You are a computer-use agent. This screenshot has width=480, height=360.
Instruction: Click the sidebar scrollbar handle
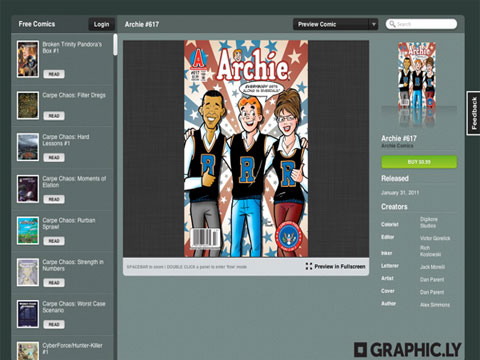point(115,45)
